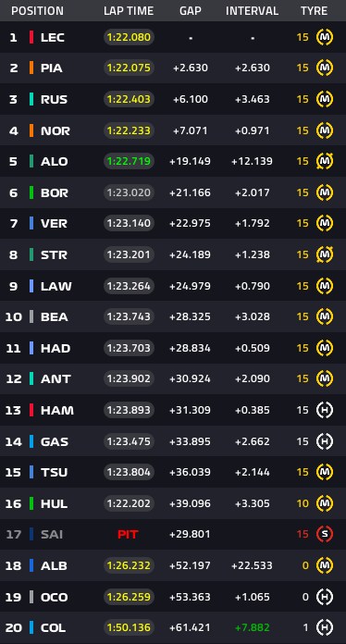The height and width of the screenshot is (644, 346).
Task: Click VER driver name in seventh place
Action: click(54, 223)
